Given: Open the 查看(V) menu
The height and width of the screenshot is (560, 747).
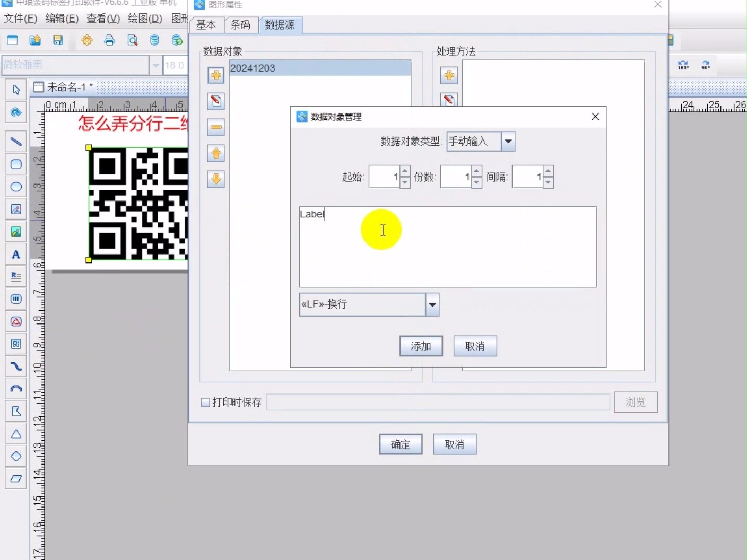Looking at the screenshot, I should click(103, 19).
